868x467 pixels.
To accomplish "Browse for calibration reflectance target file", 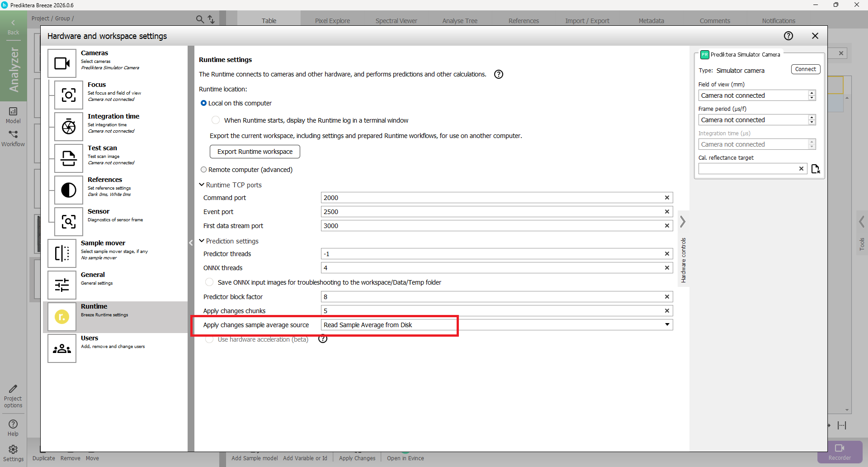I will pyautogui.click(x=816, y=169).
